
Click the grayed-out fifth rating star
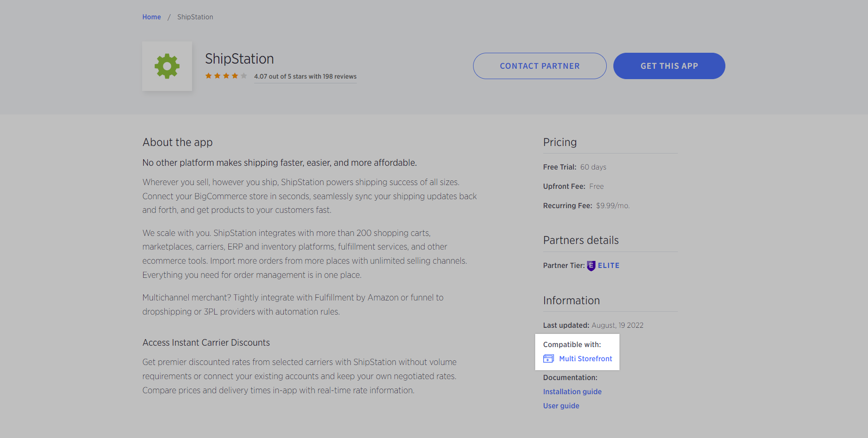(244, 75)
